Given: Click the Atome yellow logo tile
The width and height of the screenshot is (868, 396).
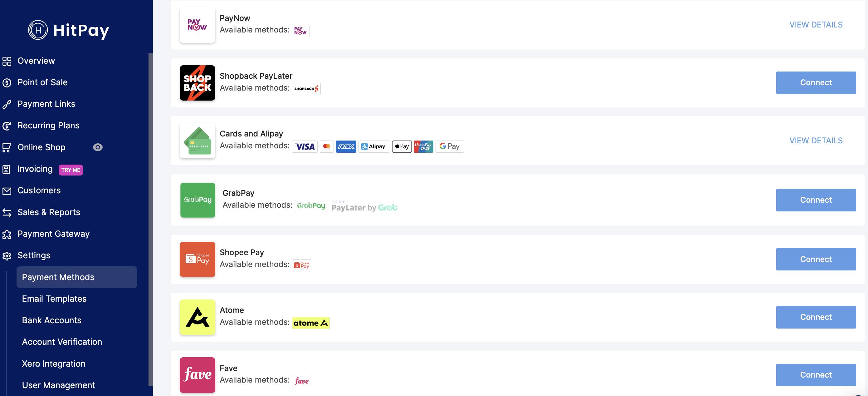Looking at the screenshot, I should (x=197, y=317).
